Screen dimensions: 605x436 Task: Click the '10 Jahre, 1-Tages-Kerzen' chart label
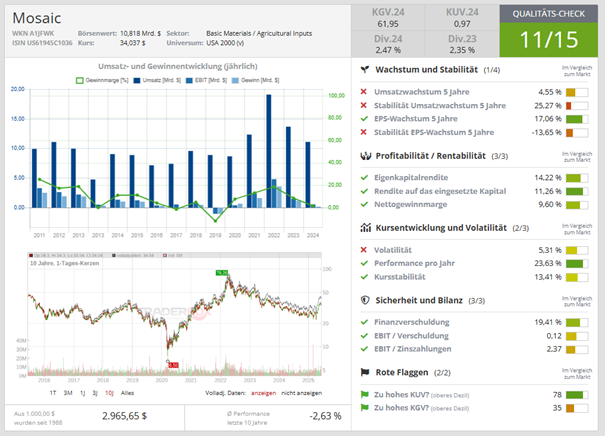[x=64, y=263]
